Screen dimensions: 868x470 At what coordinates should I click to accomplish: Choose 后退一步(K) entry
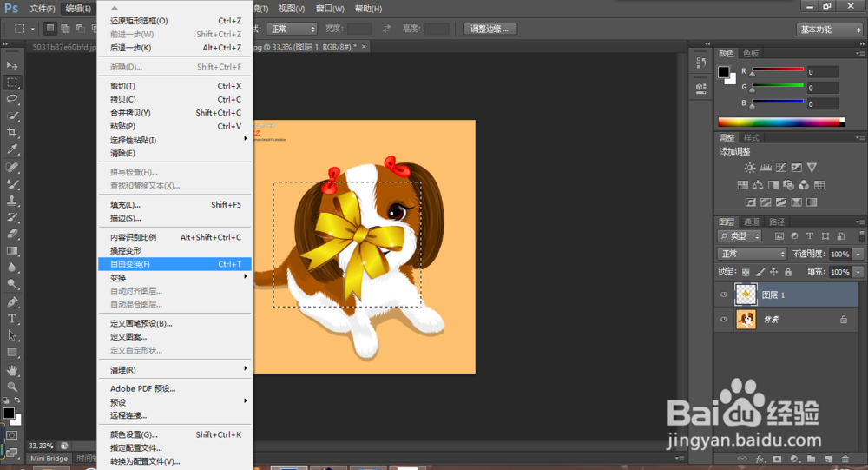[174, 48]
